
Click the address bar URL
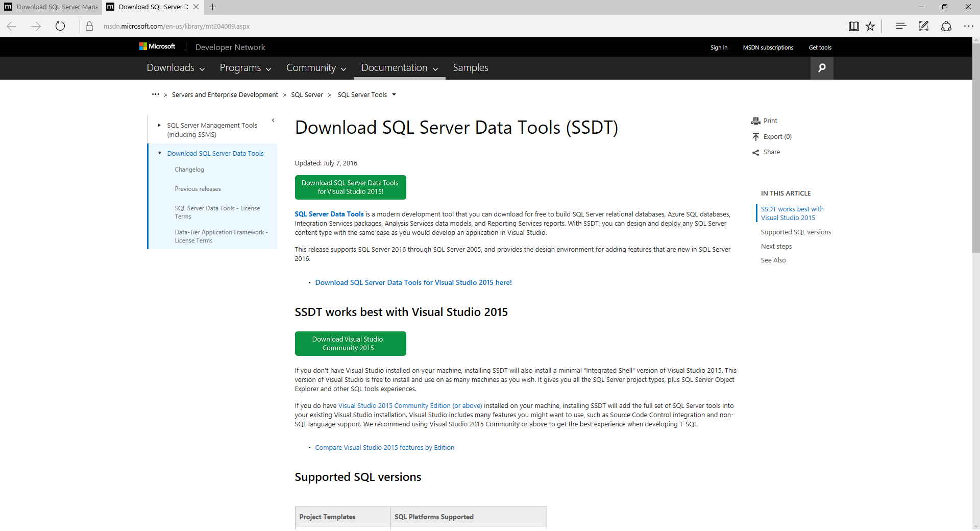tap(177, 26)
